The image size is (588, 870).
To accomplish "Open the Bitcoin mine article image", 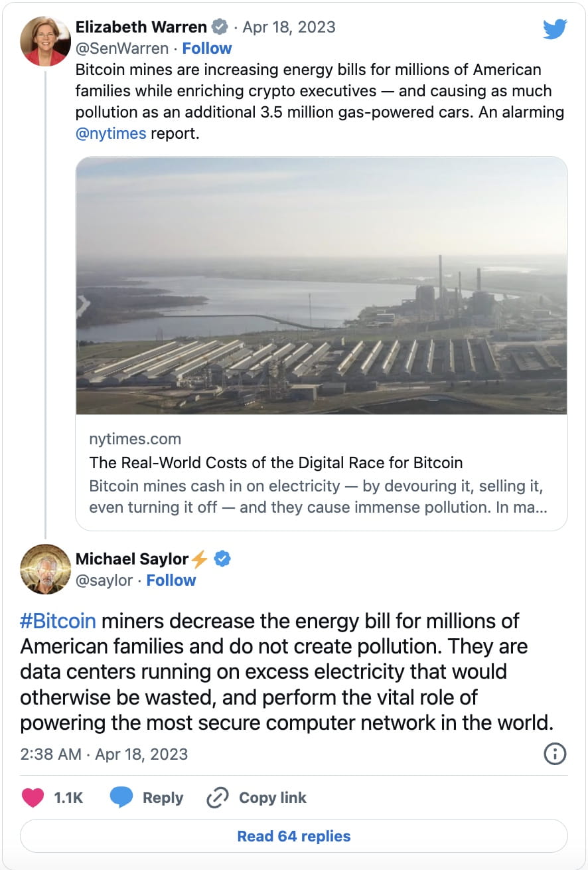I will pyautogui.click(x=322, y=286).
